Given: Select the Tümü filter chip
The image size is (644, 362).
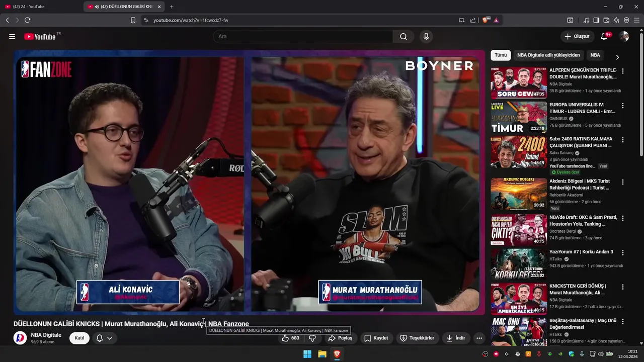Looking at the screenshot, I should (x=501, y=55).
